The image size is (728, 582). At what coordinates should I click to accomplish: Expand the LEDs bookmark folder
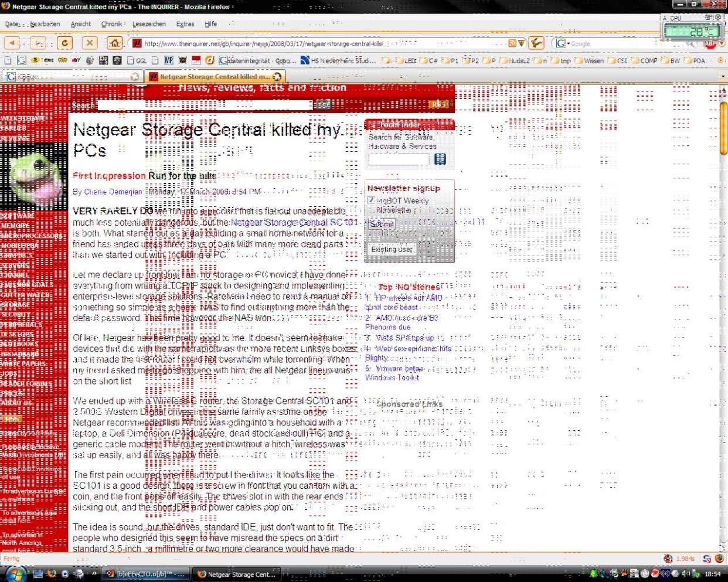pyautogui.click(x=406, y=60)
